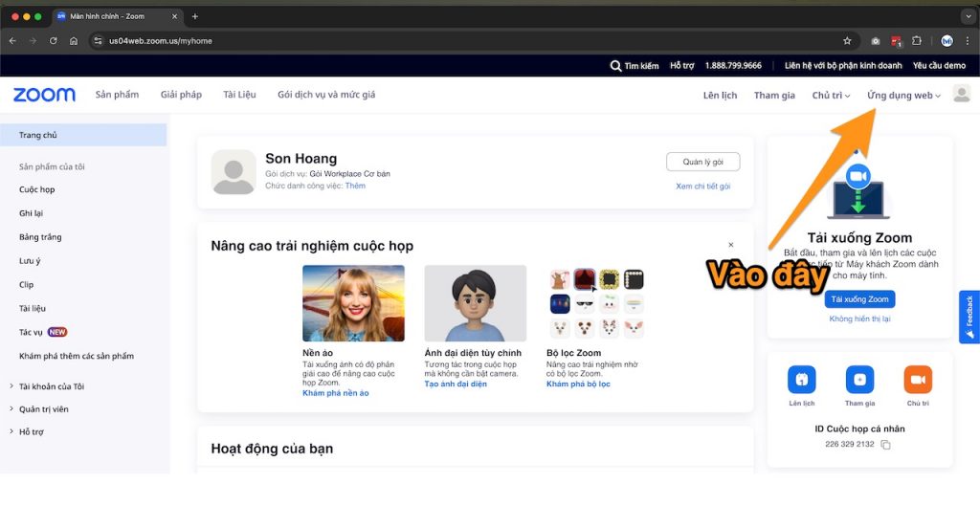Click Thêm next to Chức danh công việc
The height and width of the screenshot is (505, 980).
[355, 186]
